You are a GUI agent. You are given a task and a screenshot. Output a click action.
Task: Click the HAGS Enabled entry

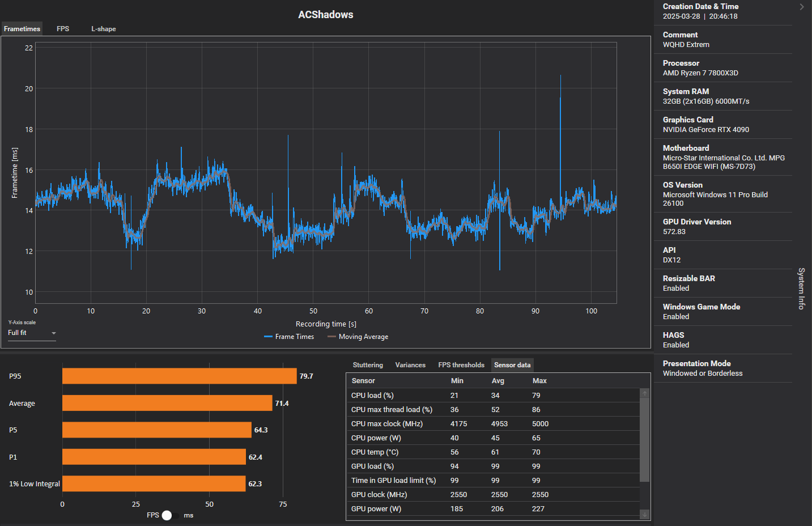(x=676, y=345)
